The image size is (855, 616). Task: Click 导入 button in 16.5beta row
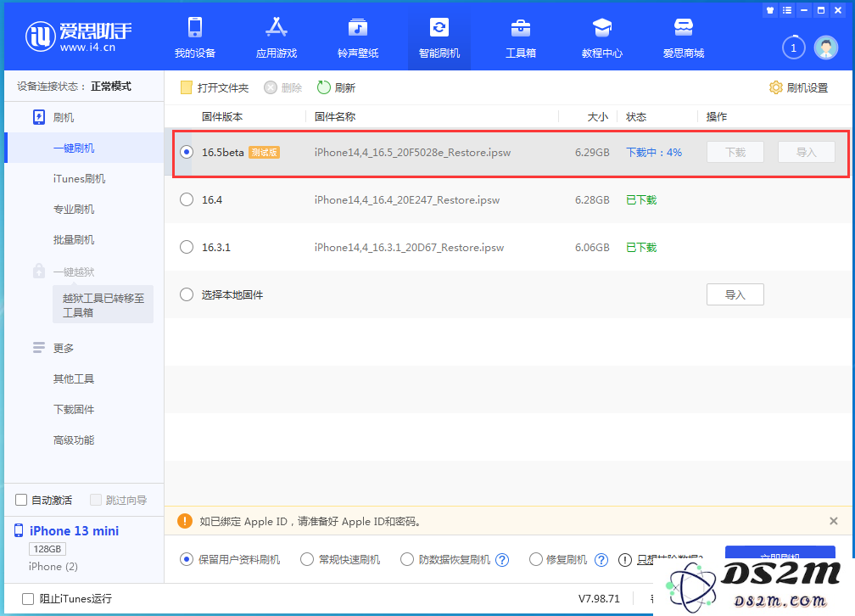806,152
